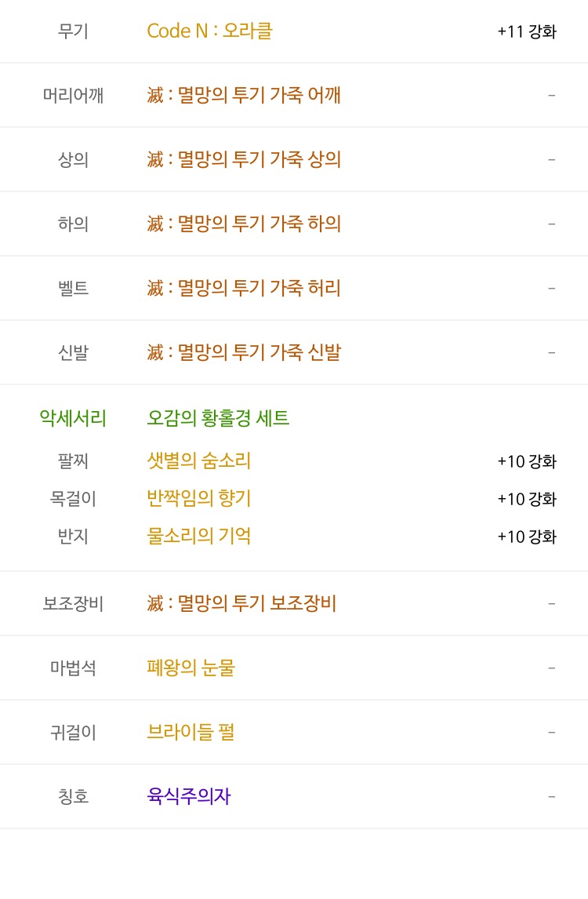Click the +11 강화 weapon enhancement value

(x=527, y=32)
